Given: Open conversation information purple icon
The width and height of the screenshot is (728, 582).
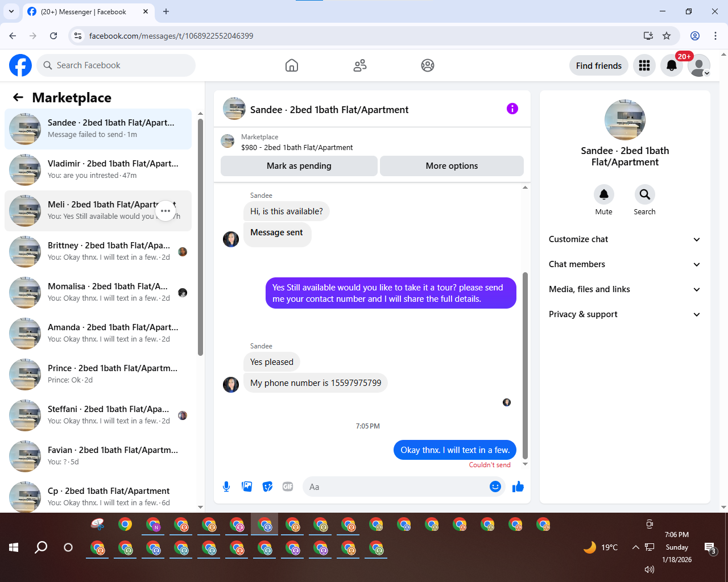Looking at the screenshot, I should 512,109.
